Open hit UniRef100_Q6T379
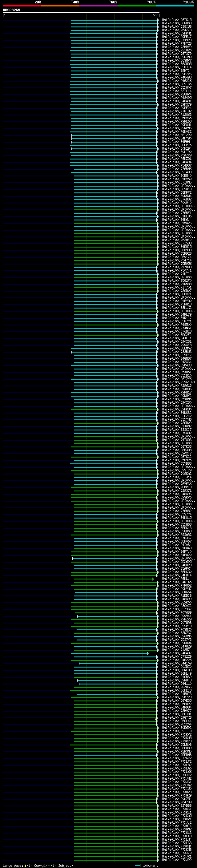The width and height of the screenshot is (197, 868). [177, 54]
